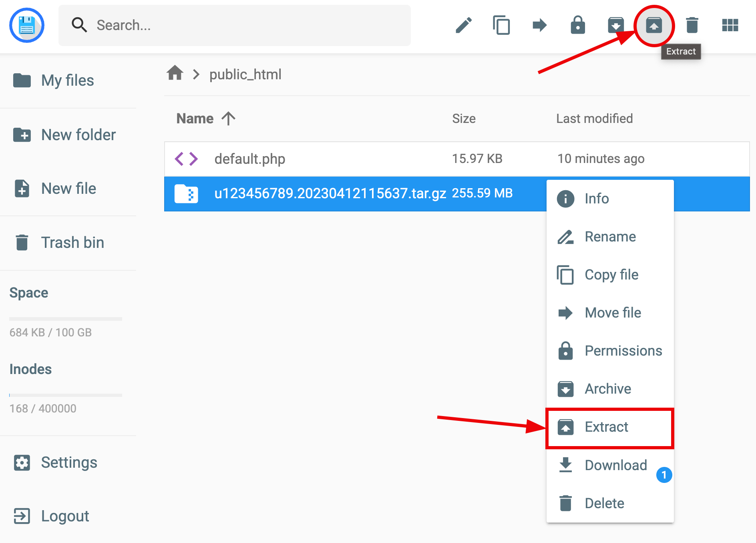Screen dimensions: 756x543
Task: Select Info in the context menu
Action: click(x=596, y=198)
